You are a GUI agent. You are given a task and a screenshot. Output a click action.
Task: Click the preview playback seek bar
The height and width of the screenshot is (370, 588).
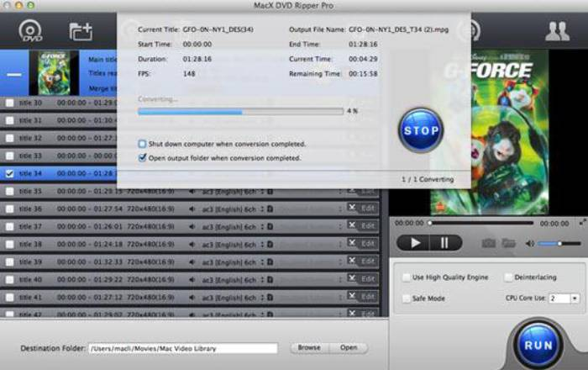(x=482, y=223)
